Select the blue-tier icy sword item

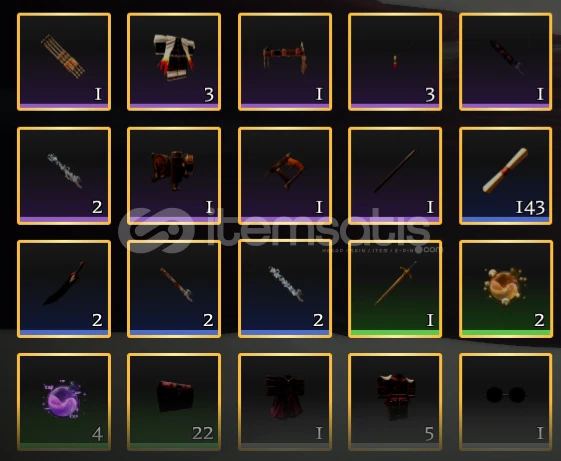[285, 289]
